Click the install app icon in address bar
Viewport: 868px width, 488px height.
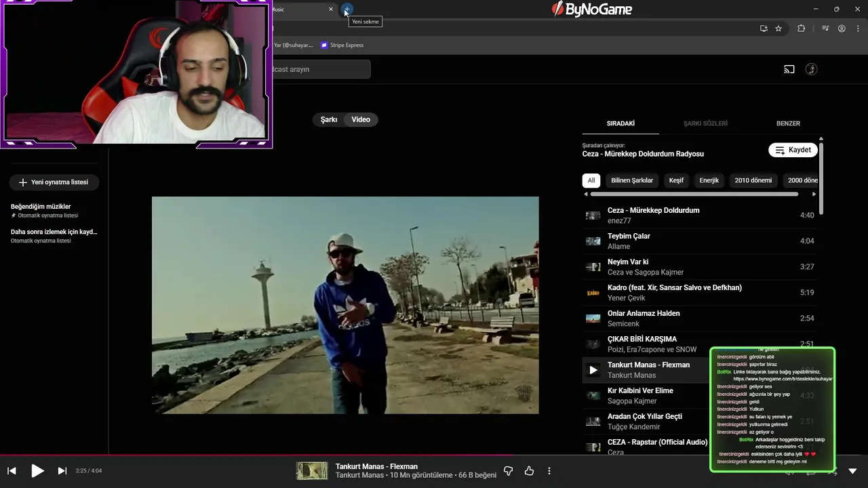point(764,28)
